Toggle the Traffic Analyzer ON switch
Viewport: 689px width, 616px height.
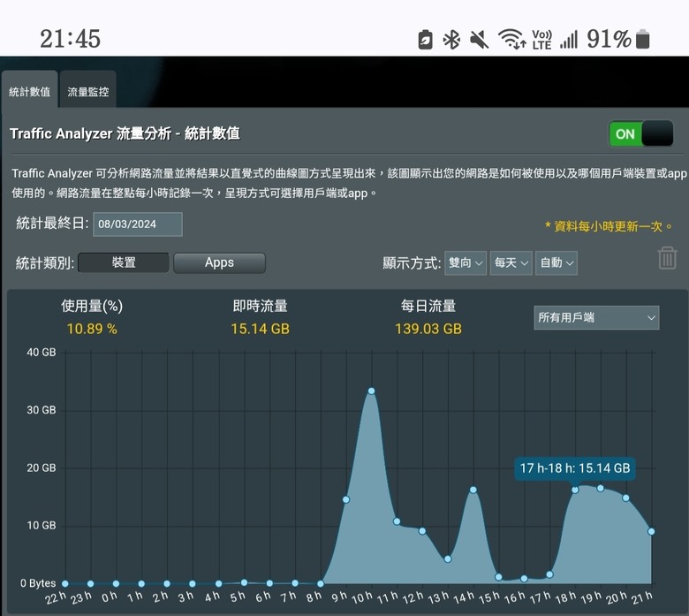641,133
